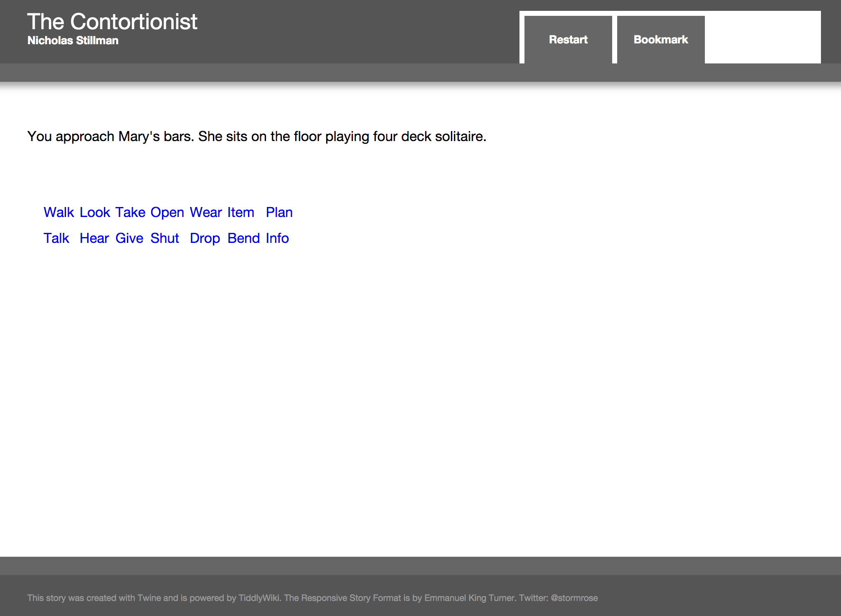Click the Mary's bars passage text

point(256,136)
